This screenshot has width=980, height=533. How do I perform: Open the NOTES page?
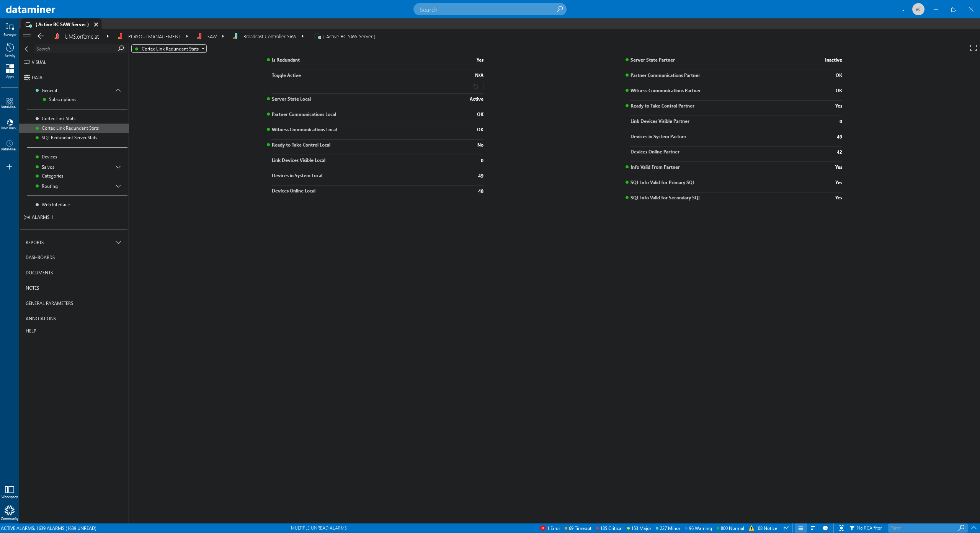[32, 288]
